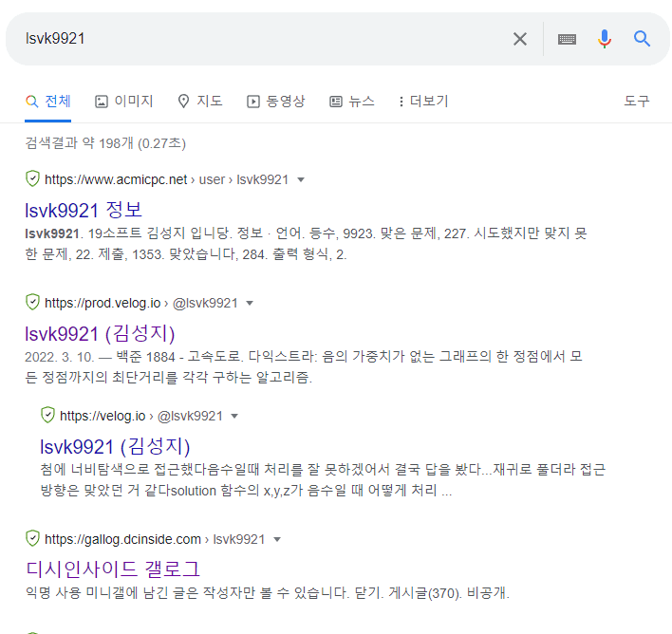Click snippet text '19소프트 김성지 입니당'
The image size is (672, 634).
(159, 233)
